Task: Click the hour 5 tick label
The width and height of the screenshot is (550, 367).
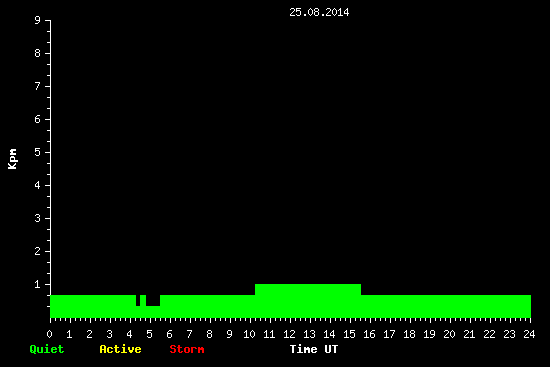Action: 150,334
